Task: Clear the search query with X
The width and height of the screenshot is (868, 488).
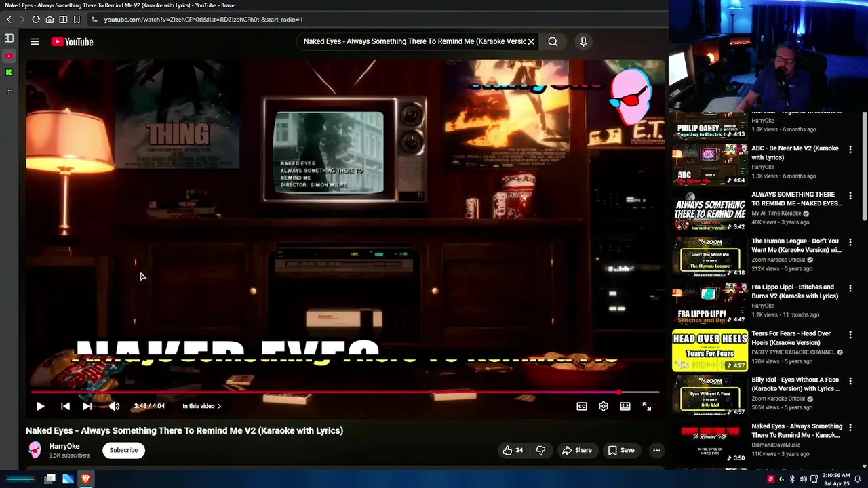Action: point(531,41)
